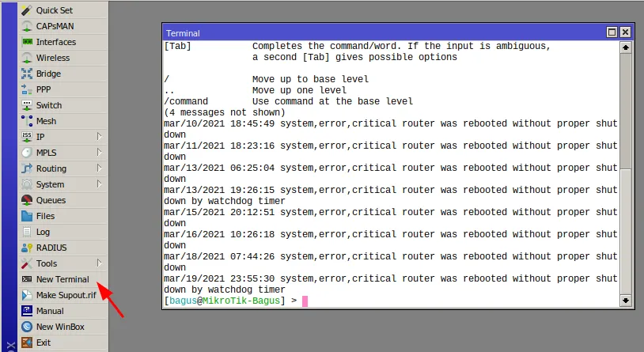Screen dimensions: 644x352
Task: Open the Manual entry label
Action: pos(50,311)
